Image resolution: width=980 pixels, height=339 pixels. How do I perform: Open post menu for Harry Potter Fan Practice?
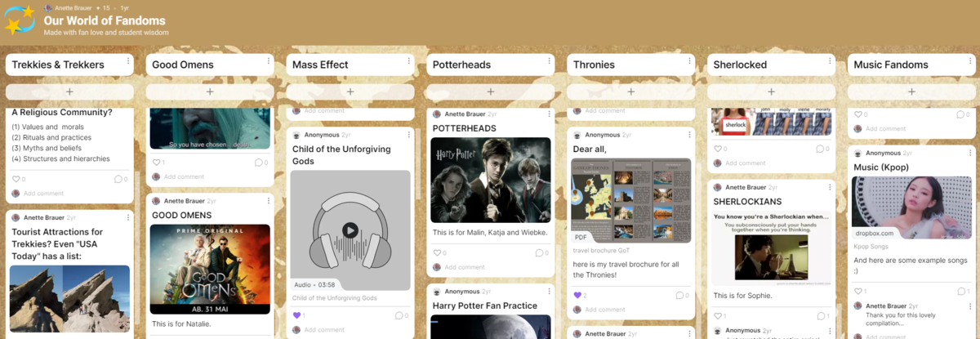coord(548,292)
